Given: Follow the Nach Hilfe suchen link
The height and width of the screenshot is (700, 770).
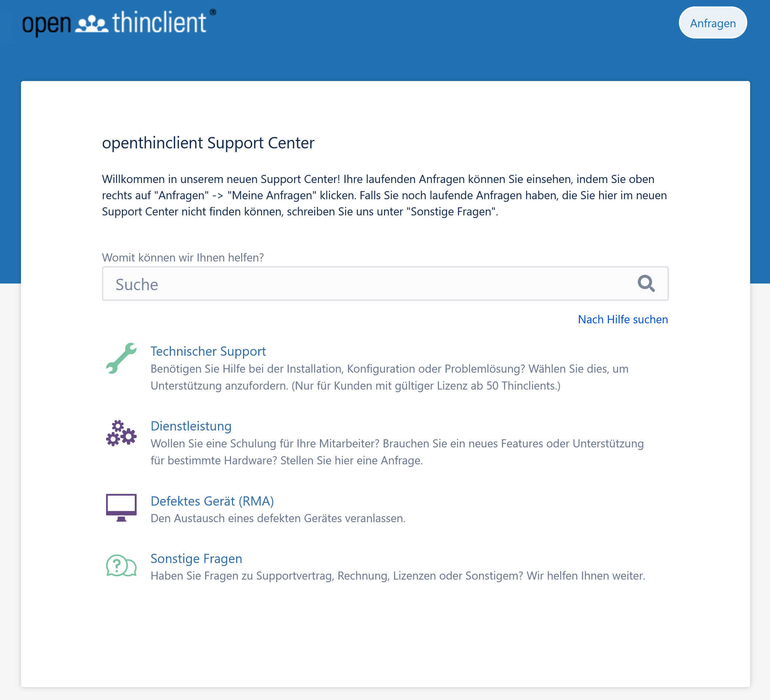Looking at the screenshot, I should tap(623, 319).
